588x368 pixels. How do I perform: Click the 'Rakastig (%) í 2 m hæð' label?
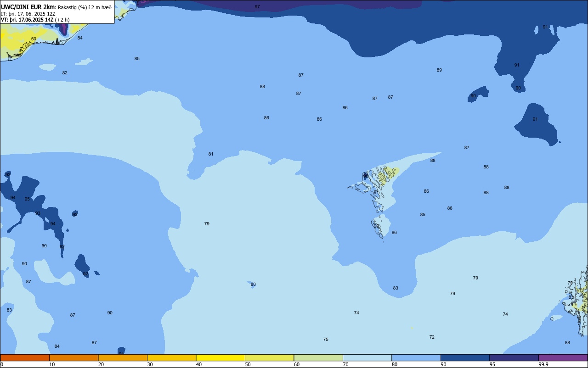pos(85,7)
